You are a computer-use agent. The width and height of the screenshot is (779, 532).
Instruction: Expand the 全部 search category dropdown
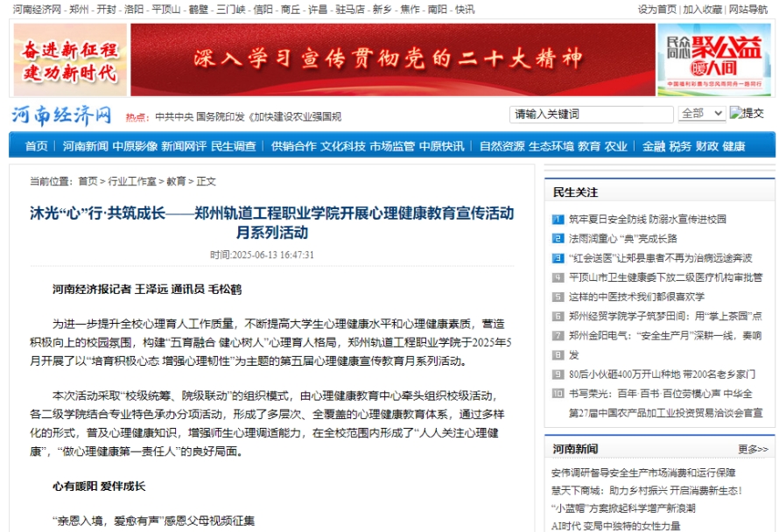701,114
